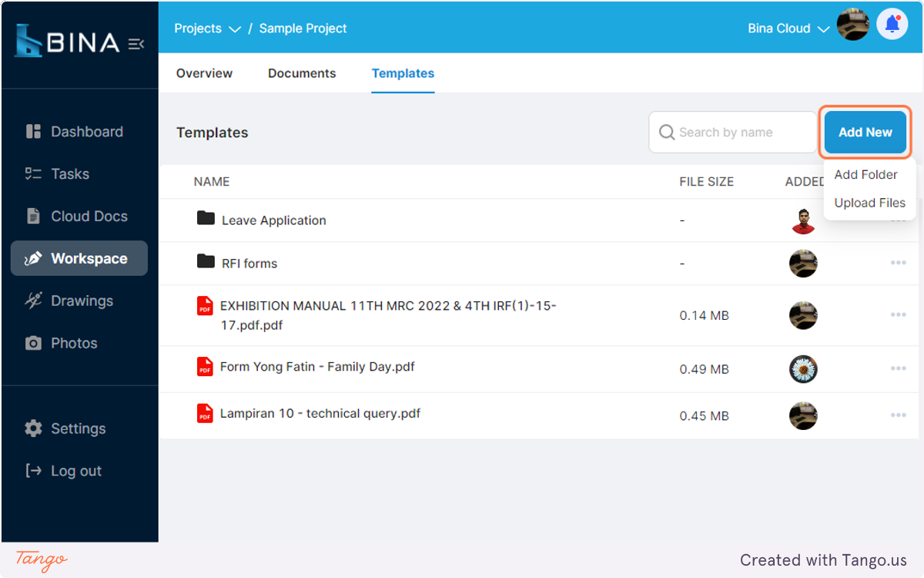The height and width of the screenshot is (578, 924).
Task: Click the RFI forms folder icon
Action: (206, 261)
